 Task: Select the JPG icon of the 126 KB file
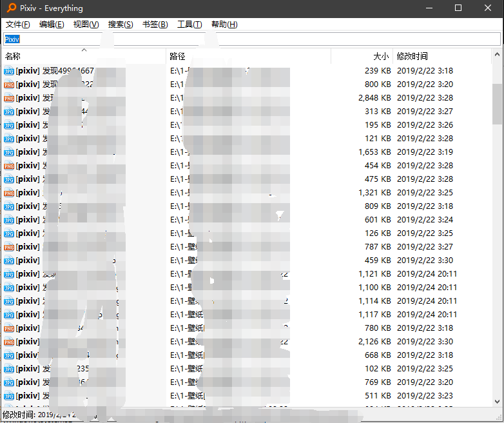(x=9, y=233)
